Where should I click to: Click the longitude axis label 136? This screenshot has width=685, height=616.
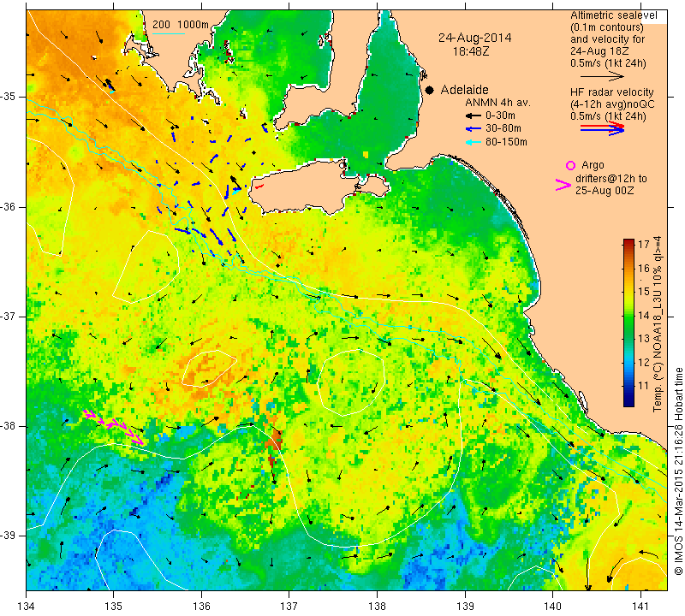point(202,607)
